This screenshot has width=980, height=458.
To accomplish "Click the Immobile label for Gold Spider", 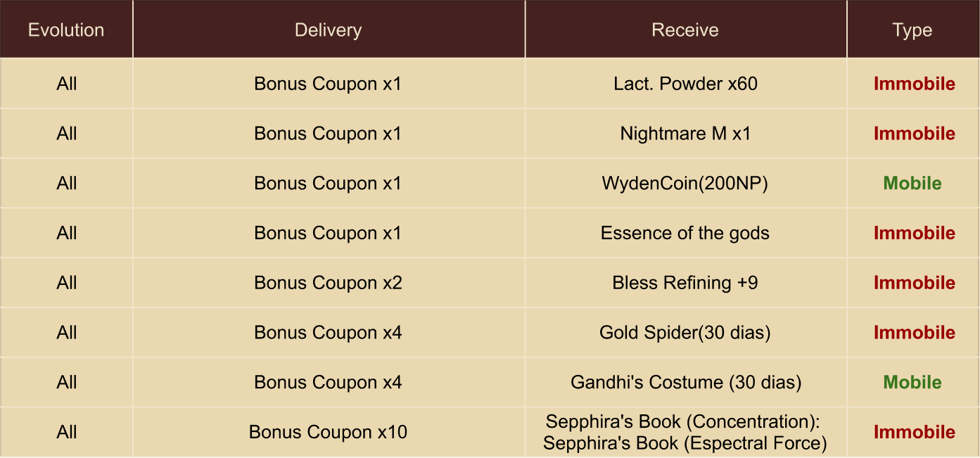I will pos(914,333).
